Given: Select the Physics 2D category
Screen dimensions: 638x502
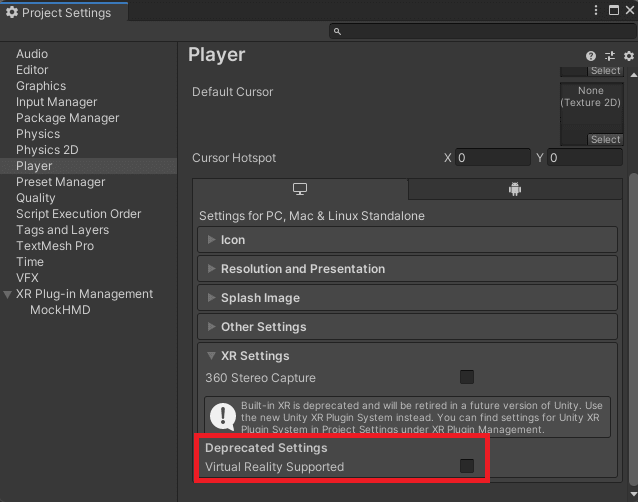Looking at the screenshot, I should click(47, 150).
